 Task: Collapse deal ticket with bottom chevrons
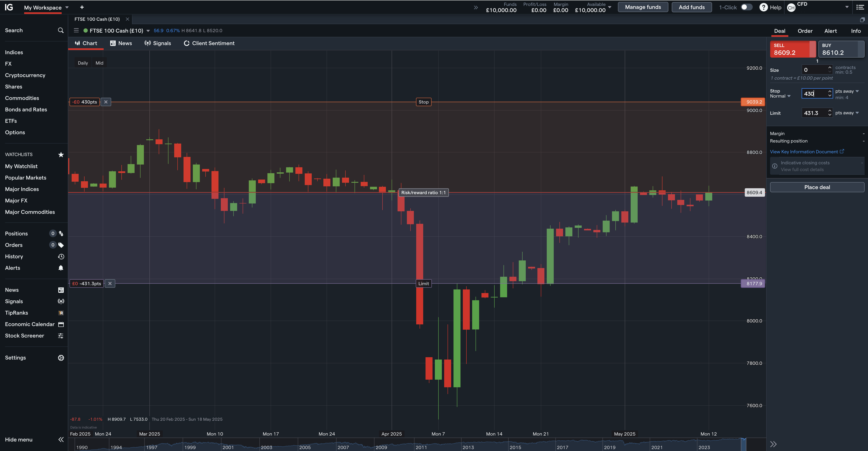(x=774, y=444)
